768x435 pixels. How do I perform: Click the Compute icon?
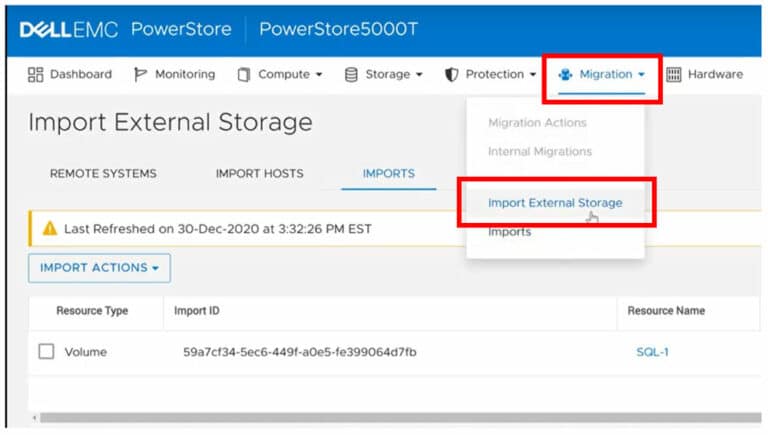pyautogui.click(x=243, y=74)
